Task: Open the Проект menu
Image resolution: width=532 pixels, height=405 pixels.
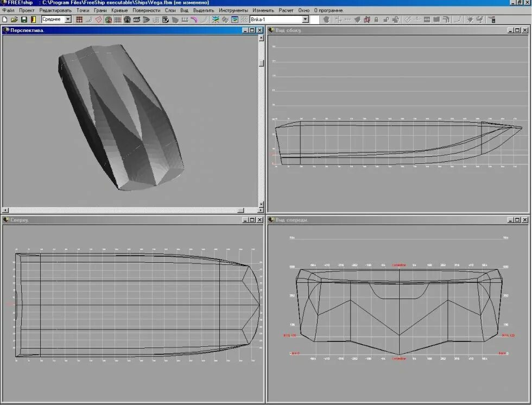Action: [x=27, y=10]
